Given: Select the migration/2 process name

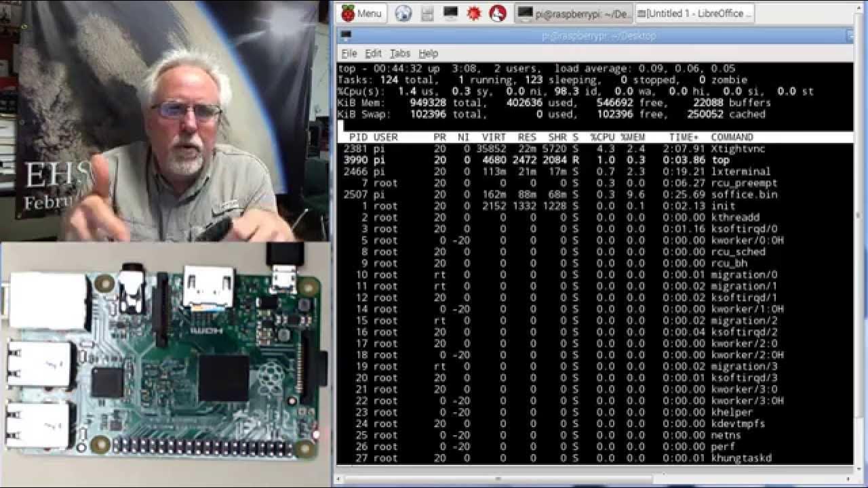Looking at the screenshot, I should [744, 321].
